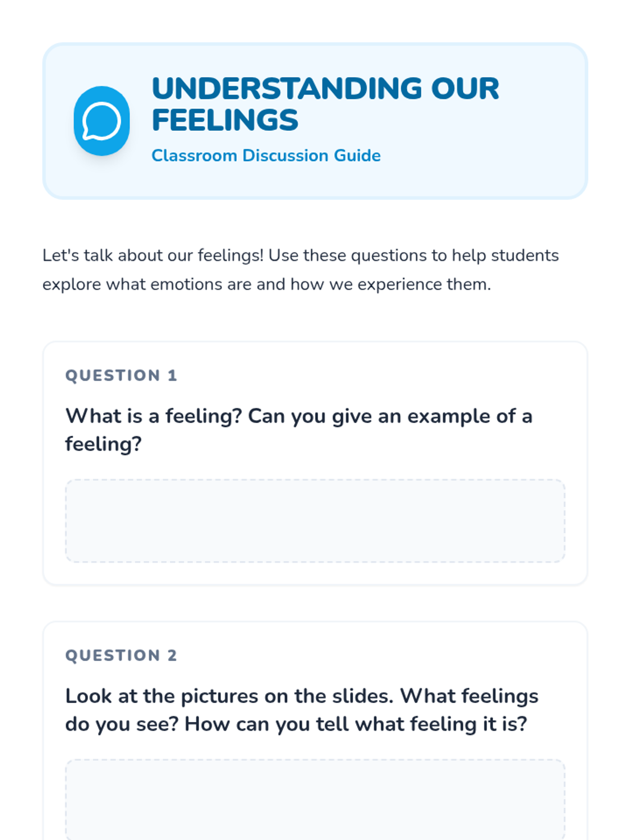Click the word "FEELINGS" in the title
The height and width of the screenshot is (840, 630).
click(x=225, y=120)
